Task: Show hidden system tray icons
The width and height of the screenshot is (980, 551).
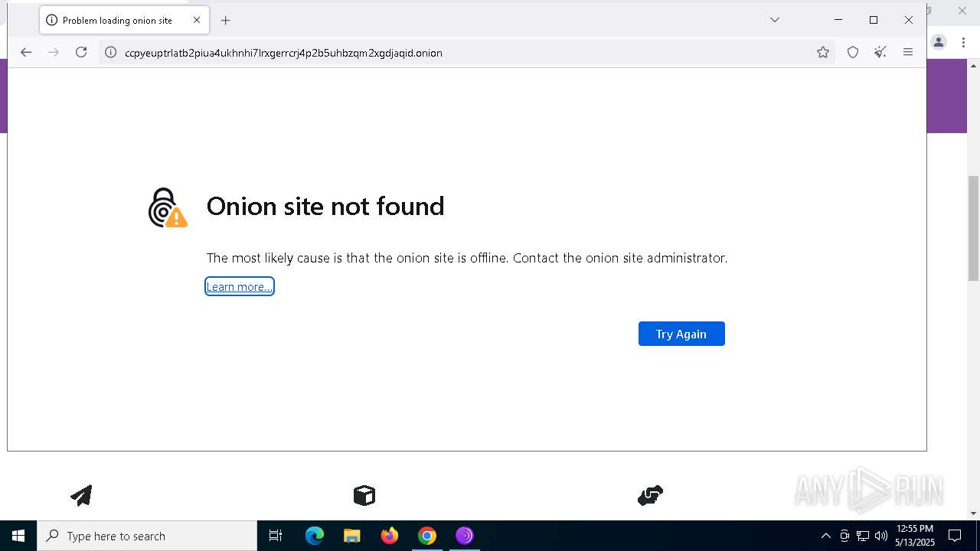Action: [825, 536]
